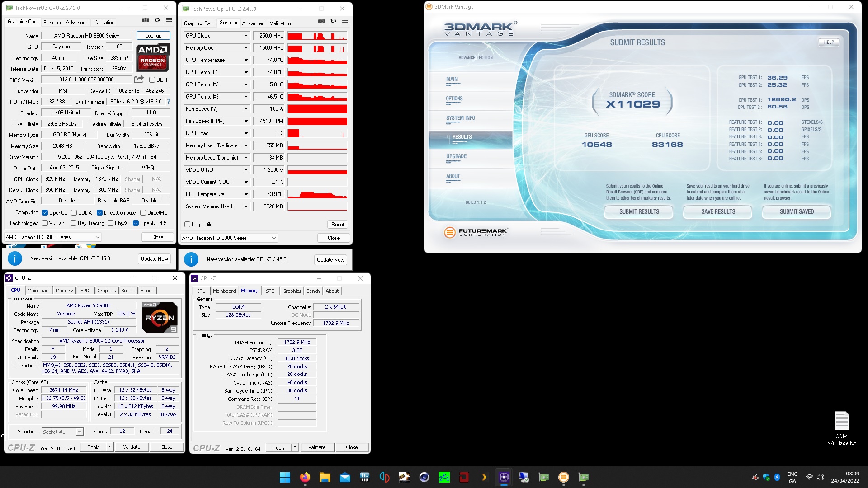Click Reset button in GPU-Z Sensors
This screenshot has width=868, height=488.
pyautogui.click(x=338, y=225)
